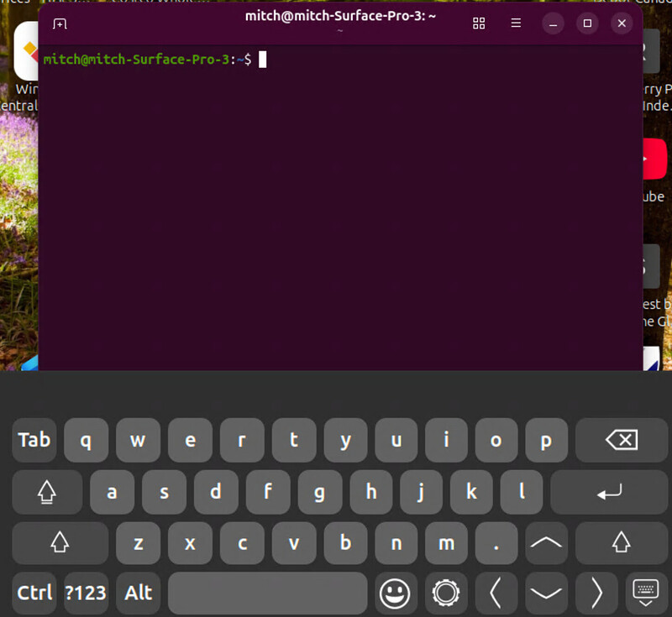The height and width of the screenshot is (617, 672).
Task: Toggle the right Shift key
Action: coord(622,543)
